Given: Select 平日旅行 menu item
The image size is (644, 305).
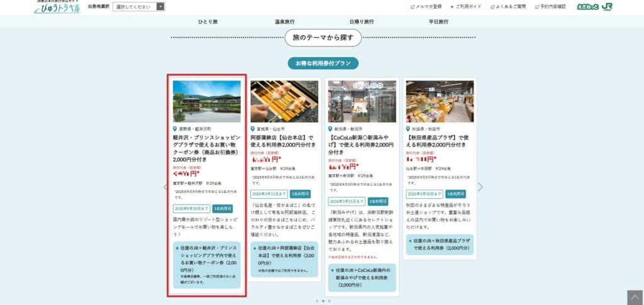Looking at the screenshot, I should pyautogui.click(x=438, y=22).
